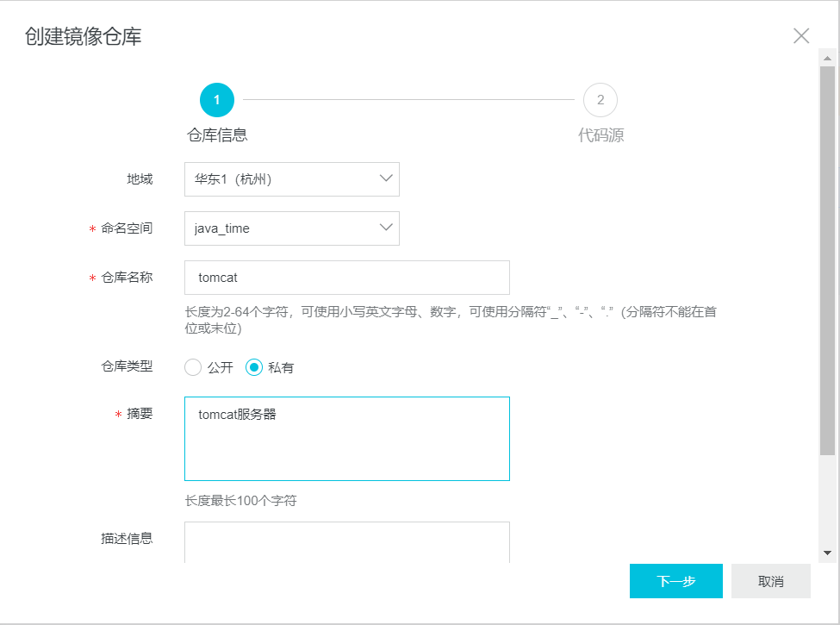The width and height of the screenshot is (840, 625).
Task: Select the 公开 radio button
Action: pyautogui.click(x=193, y=367)
